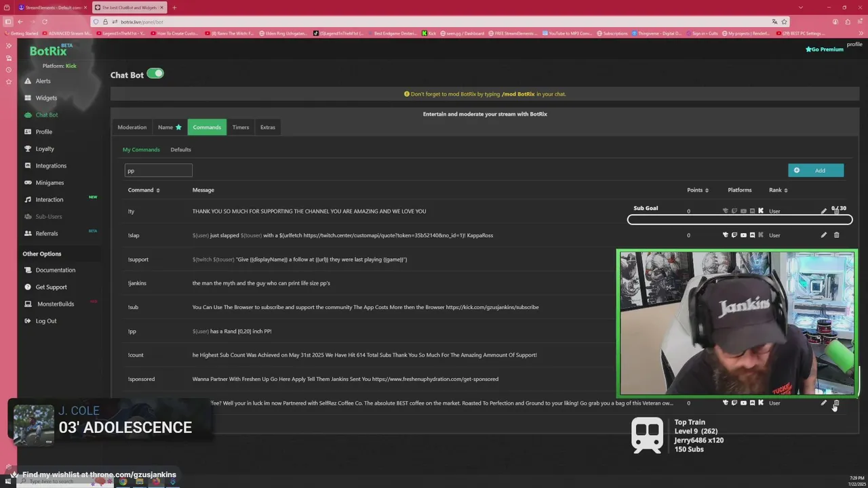The image size is (868, 488).
Task: Delete the !slap command with trash icon
Action: coord(836,235)
